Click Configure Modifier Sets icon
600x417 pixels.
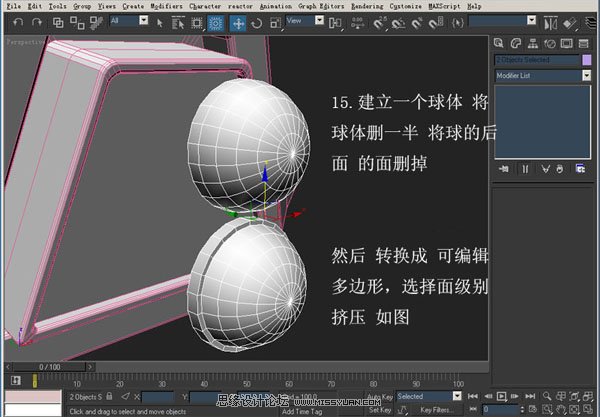pos(580,169)
